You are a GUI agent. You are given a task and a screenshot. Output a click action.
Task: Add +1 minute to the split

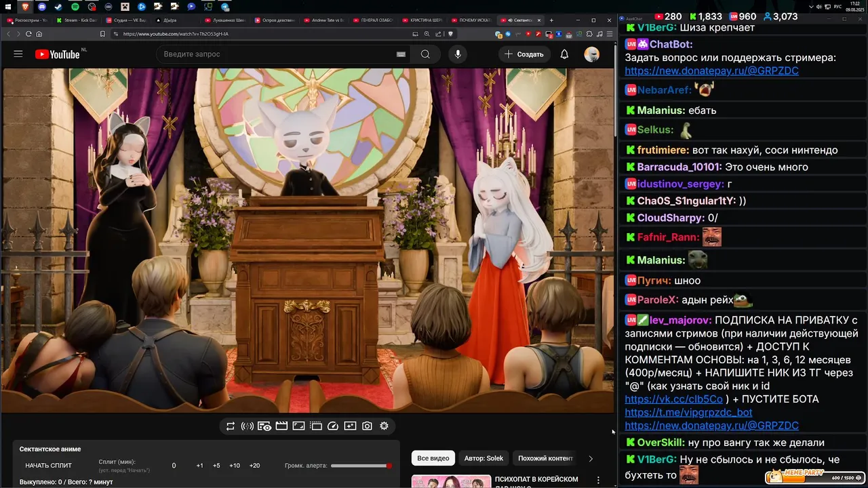pyautogui.click(x=199, y=466)
